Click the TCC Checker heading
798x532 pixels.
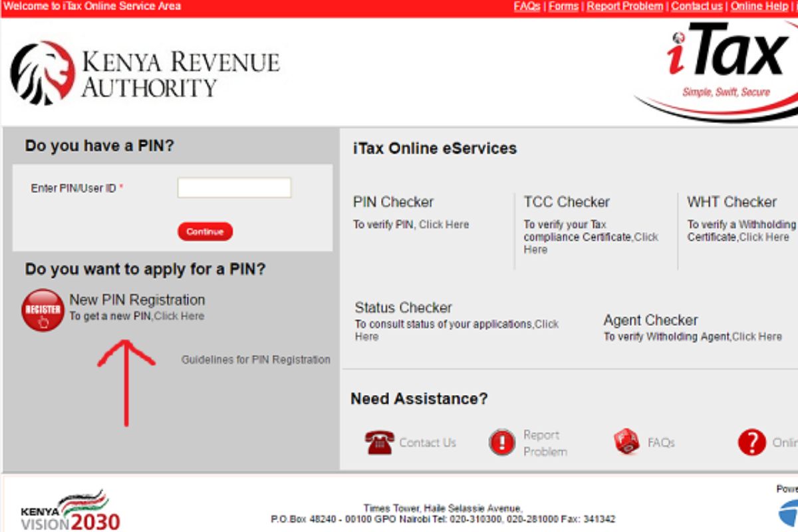click(567, 202)
